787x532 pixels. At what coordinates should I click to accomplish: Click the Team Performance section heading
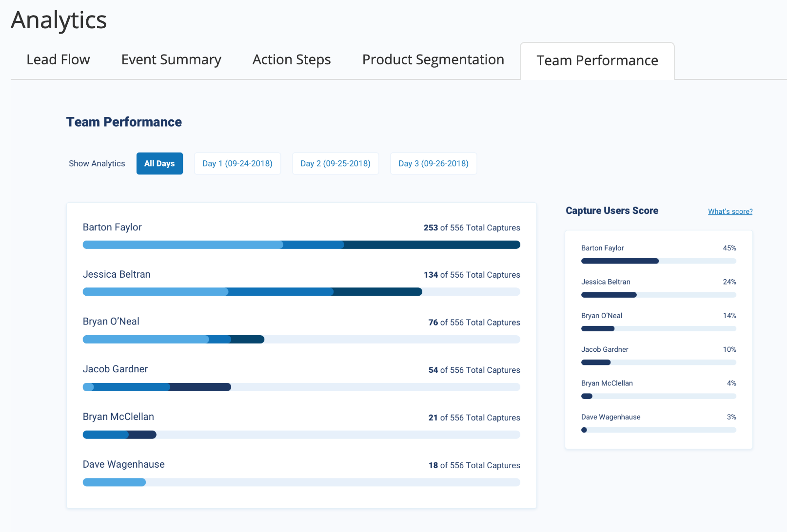(124, 122)
